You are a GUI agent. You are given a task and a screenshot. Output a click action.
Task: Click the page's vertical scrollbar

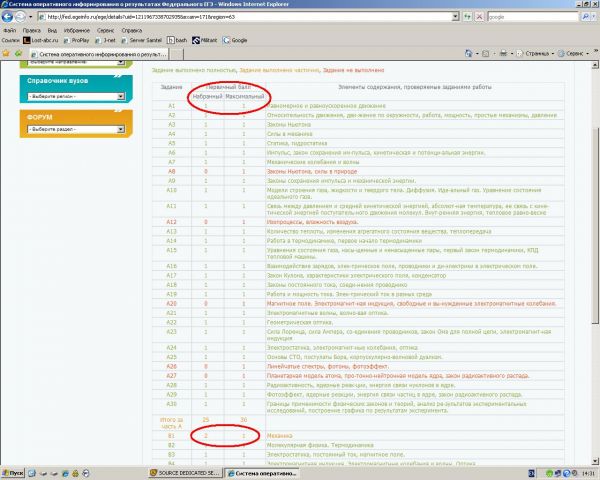595,250
